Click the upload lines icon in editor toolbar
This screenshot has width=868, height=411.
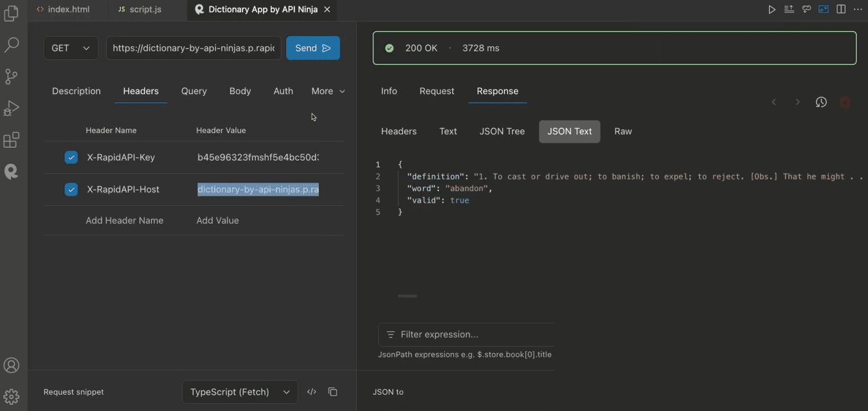point(789,10)
